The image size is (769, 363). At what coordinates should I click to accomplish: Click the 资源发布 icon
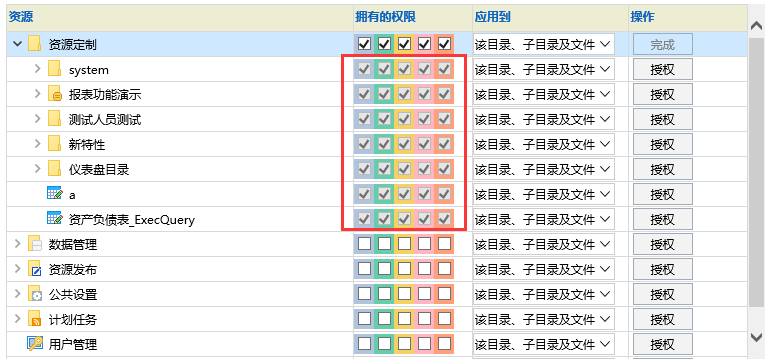[34, 269]
